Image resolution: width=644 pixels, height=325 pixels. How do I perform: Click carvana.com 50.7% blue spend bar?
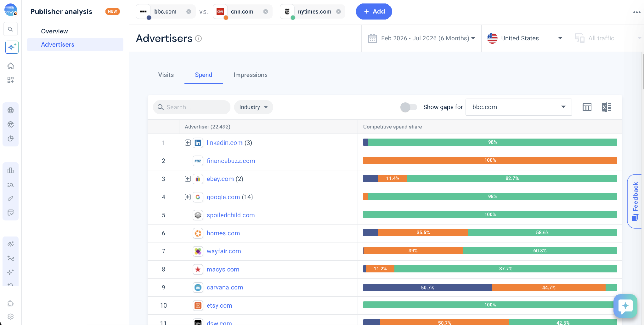(x=427, y=288)
